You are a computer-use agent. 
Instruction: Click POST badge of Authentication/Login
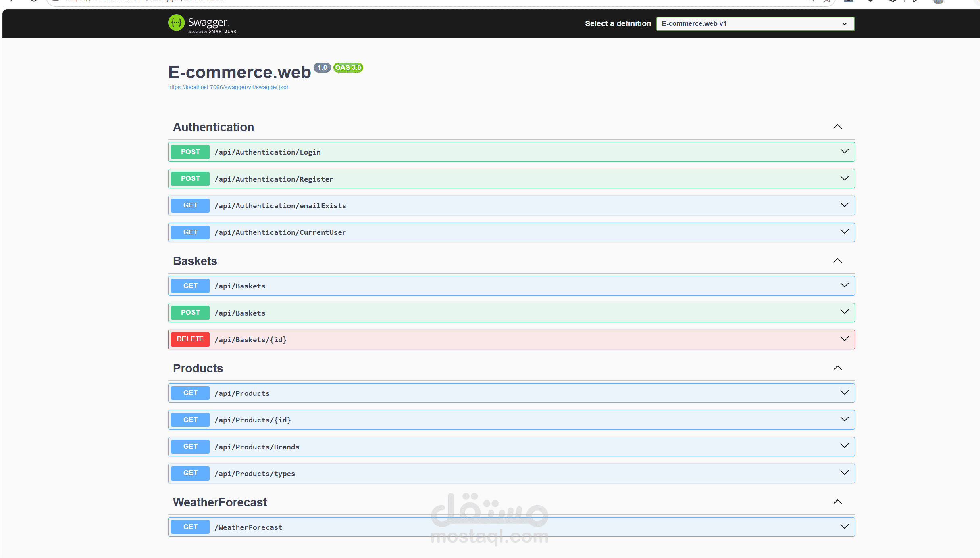pyautogui.click(x=190, y=152)
